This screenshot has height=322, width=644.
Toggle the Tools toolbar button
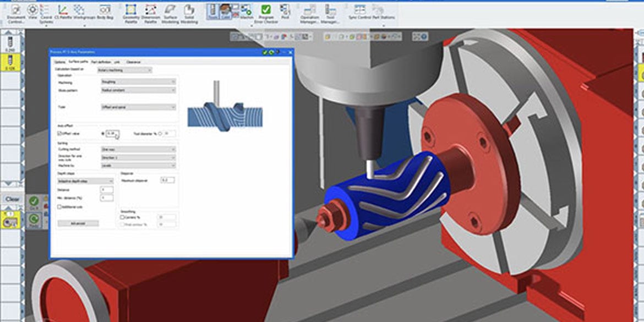click(x=213, y=12)
